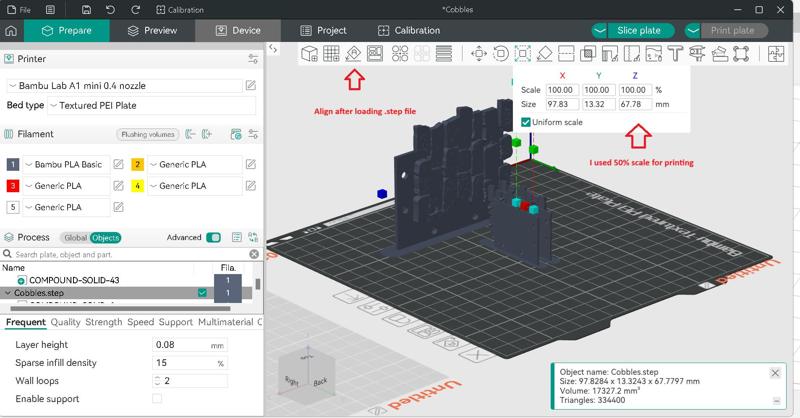
Task: Click the Add model cube icon
Action: (310, 53)
